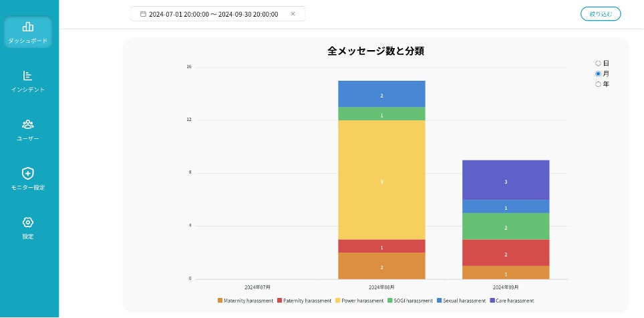Toggle the Sexual harassment legend swatch

[x=441, y=301]
